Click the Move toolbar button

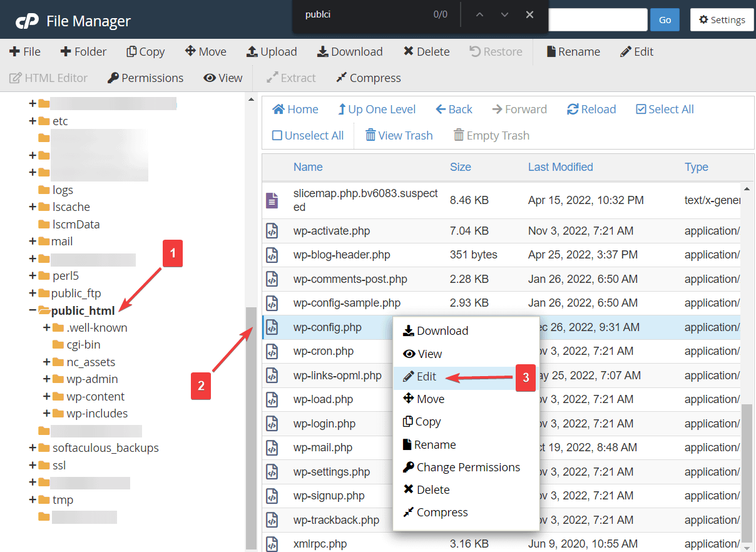[206, 52]
